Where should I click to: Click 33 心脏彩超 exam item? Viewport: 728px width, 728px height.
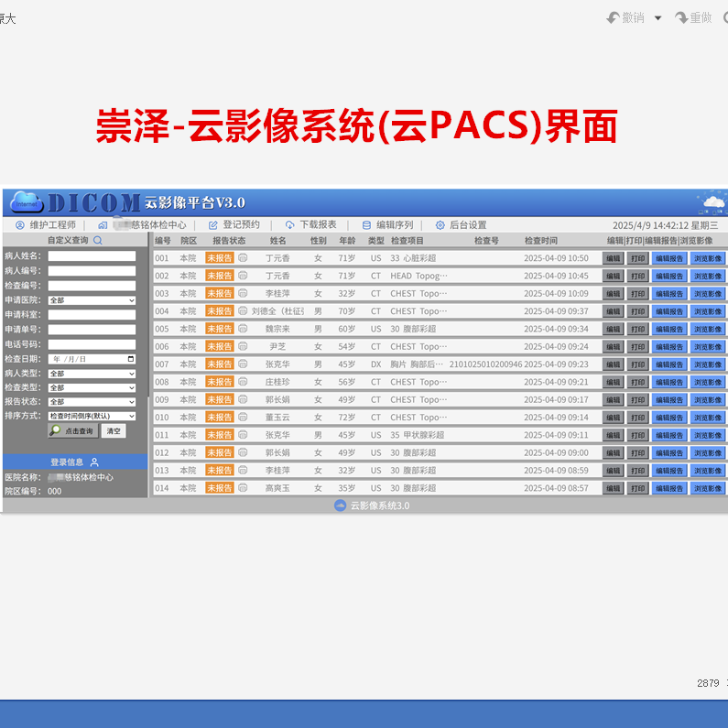coord(413,258)
